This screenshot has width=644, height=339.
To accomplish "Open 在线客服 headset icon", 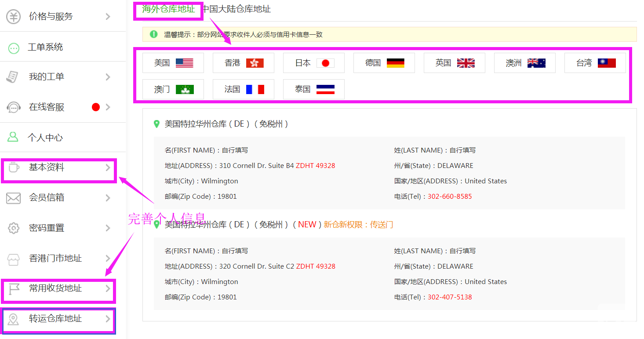I will click(x=14, y=107).
